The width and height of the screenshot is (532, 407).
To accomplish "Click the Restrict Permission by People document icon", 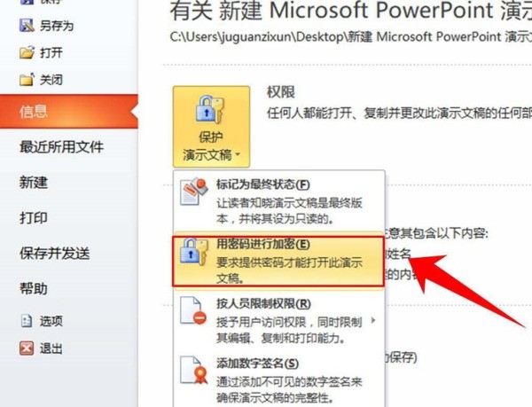I will [193, 310].
